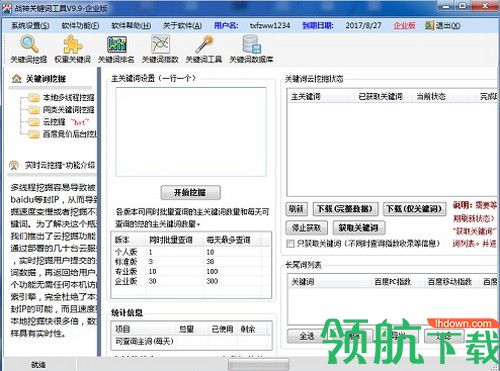This screenshot has height=371, width=500.
Task: Click the 当前状态 column header
Action: 431,97
